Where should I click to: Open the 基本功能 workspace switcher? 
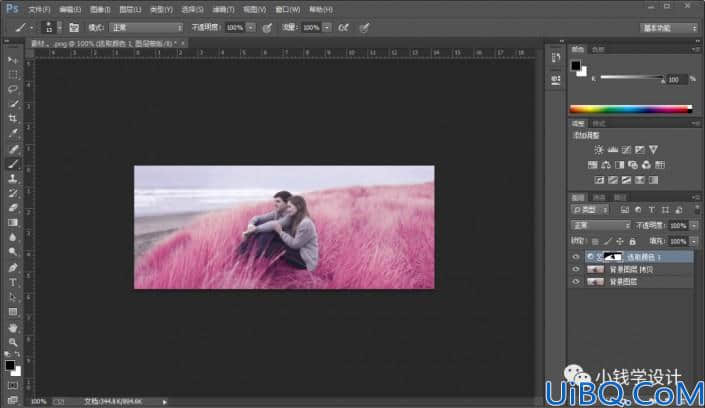(669, 28)
